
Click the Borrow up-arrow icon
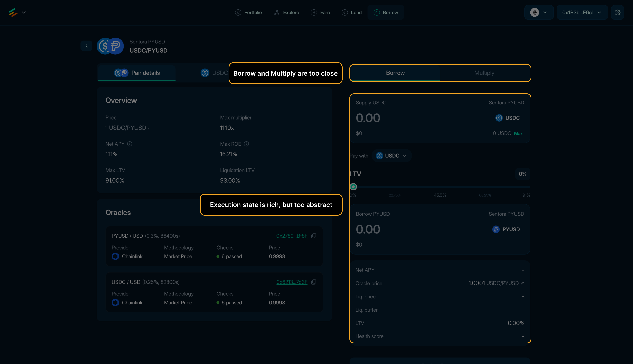377,12
